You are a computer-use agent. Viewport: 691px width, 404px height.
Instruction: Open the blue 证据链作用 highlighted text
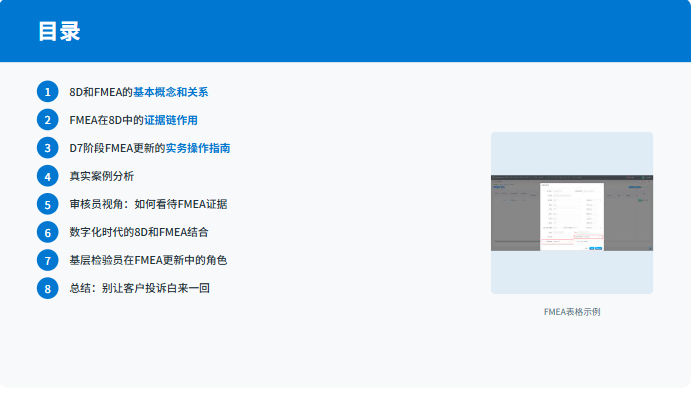point(171,120)
